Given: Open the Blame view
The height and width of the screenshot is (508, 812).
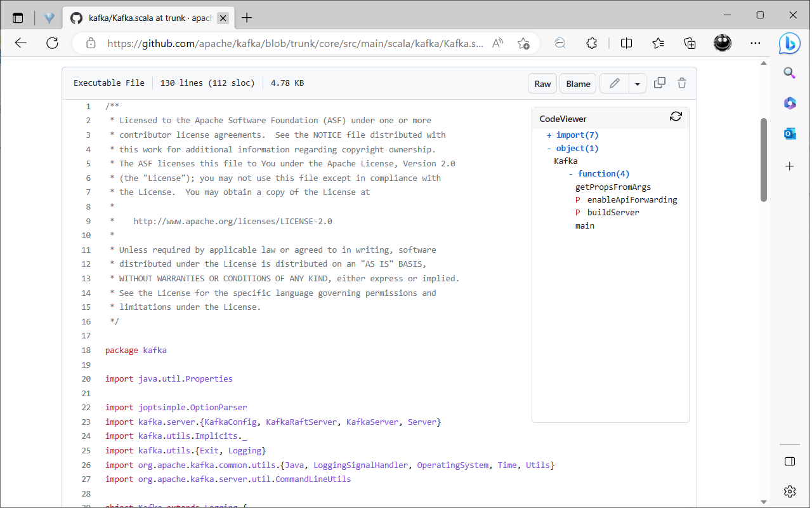Looking at the screenshot, I should (x=578, y=83).
